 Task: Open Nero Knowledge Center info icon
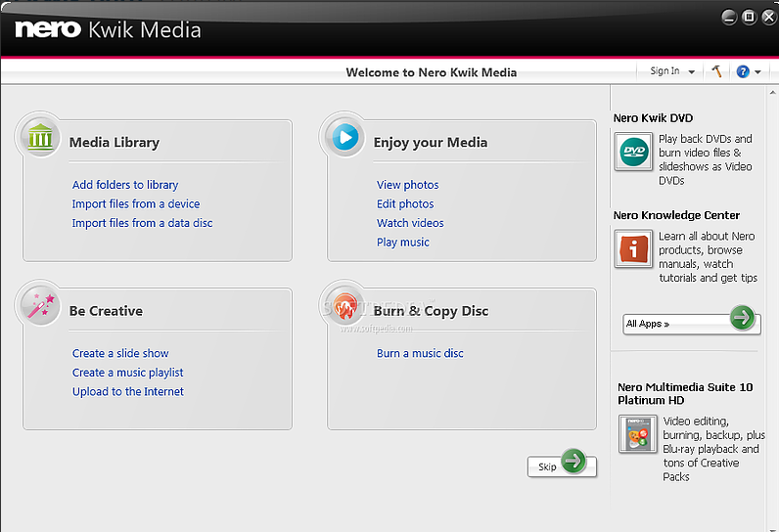pyautogui.click(x=633, y=248)
